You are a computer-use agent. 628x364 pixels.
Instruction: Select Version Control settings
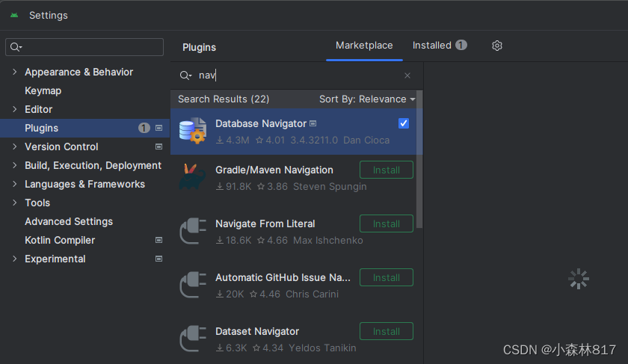pos(61,146)
